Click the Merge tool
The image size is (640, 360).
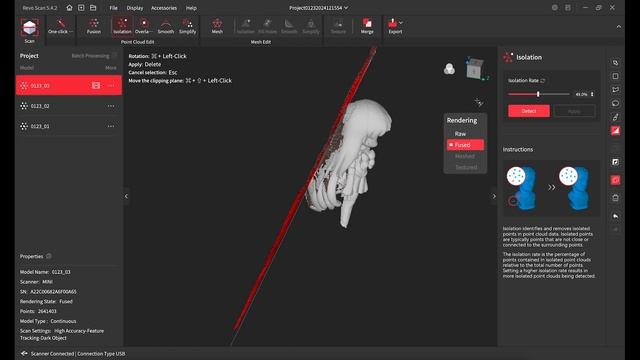click(367, 27)
